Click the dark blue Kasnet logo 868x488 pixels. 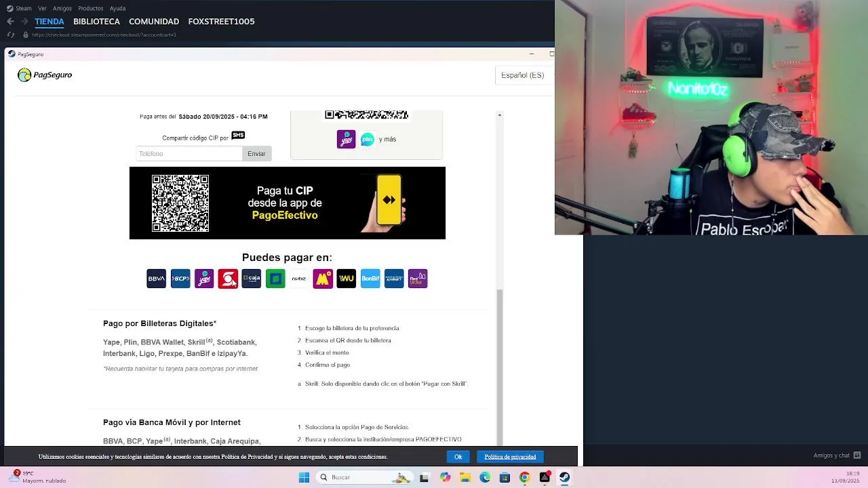coord(394,279)
